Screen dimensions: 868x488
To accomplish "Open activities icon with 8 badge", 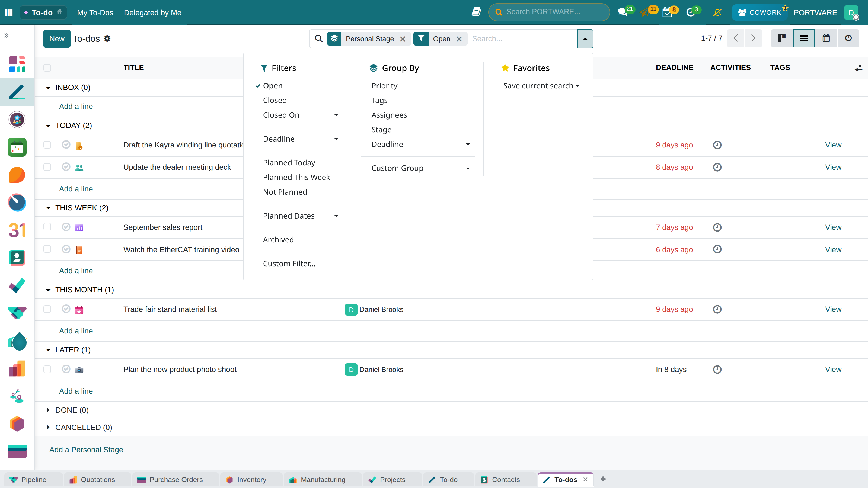I will point(667,13).
